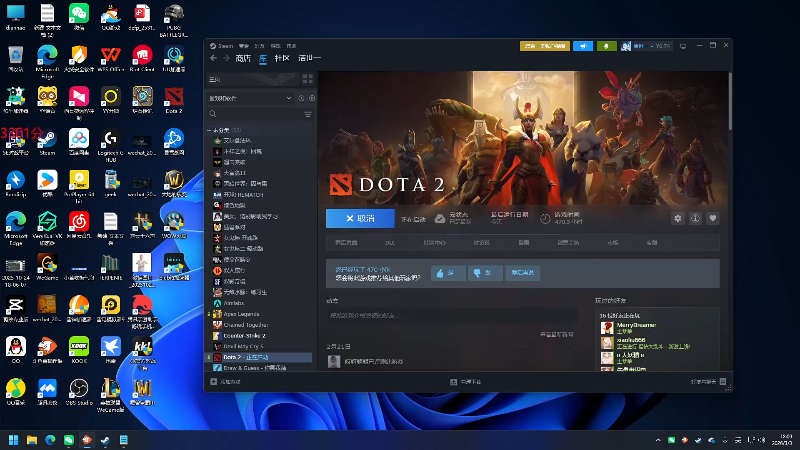This screenshot has height=450, width=800.
Task: Select Apex Legends in the game list
Action: [241, 314]
